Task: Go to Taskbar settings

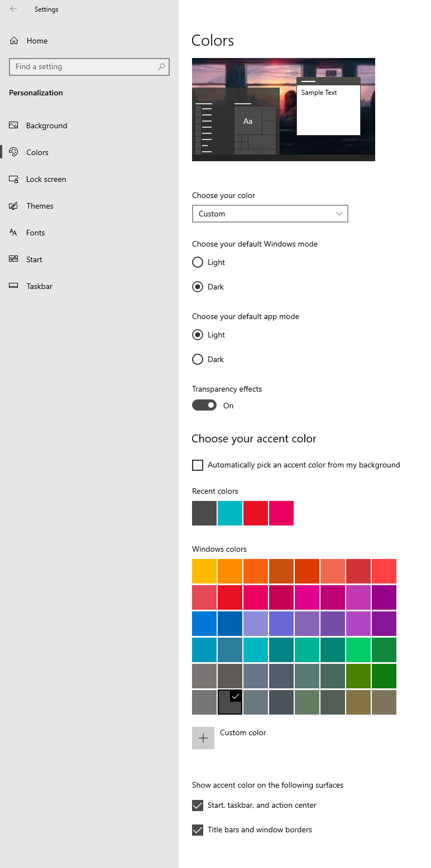Action: [x=39, y=286]
